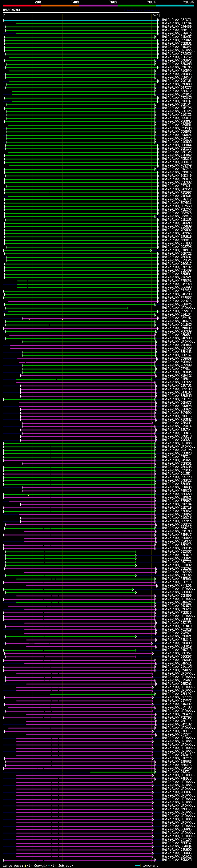The height and width of the screenshot is (868, 197).
Task: Open hit UniRef100_B6K119
Action: pos(177,30)
